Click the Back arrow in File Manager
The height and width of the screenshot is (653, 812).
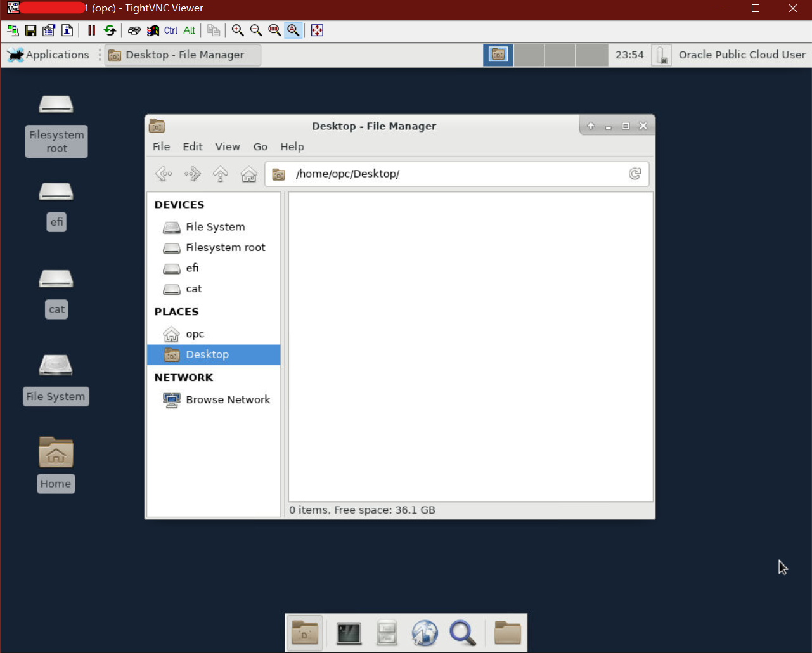[x=164, y=174]
